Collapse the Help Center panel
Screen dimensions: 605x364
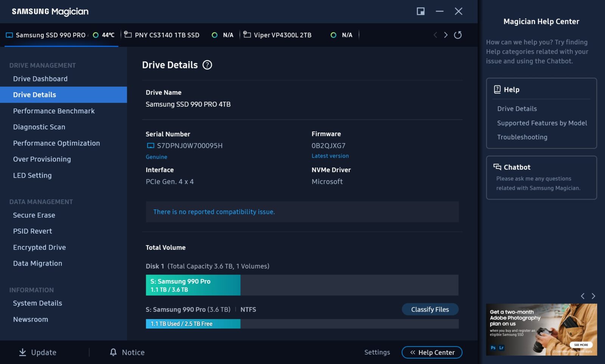click(432, 352)
